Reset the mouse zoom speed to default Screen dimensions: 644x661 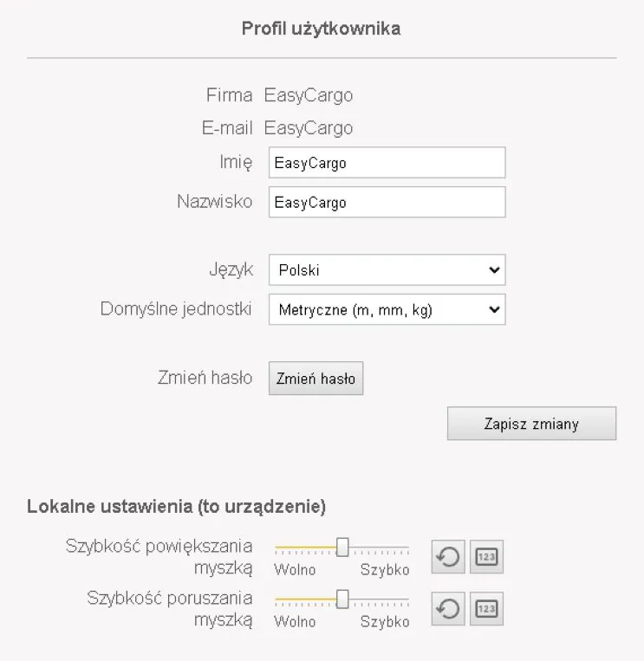coord(448,557)
